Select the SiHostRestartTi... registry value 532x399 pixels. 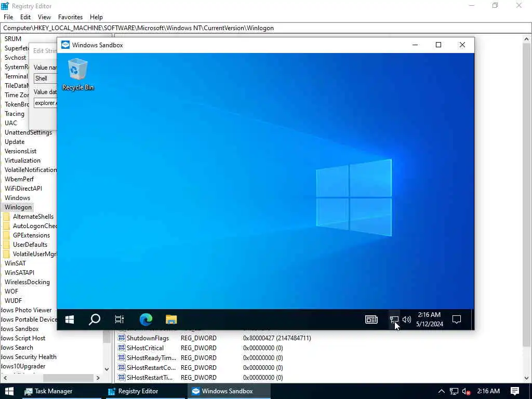[149, 377]
